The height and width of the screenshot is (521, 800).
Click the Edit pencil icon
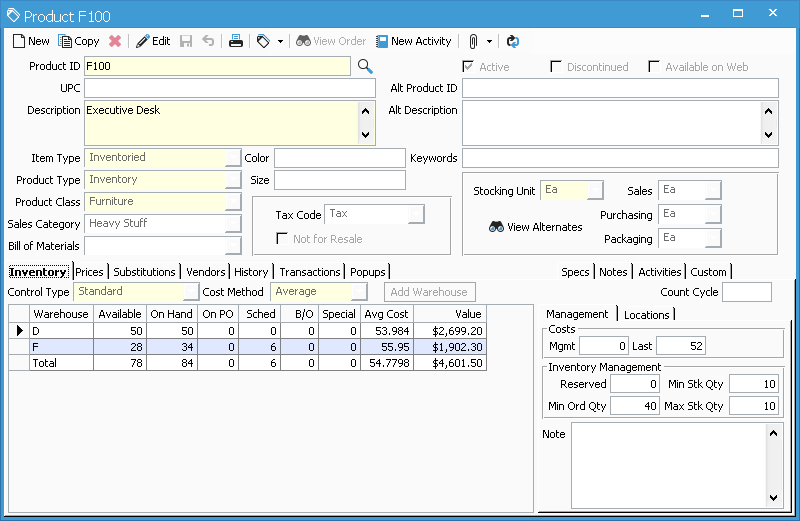(x=143, y=41)
